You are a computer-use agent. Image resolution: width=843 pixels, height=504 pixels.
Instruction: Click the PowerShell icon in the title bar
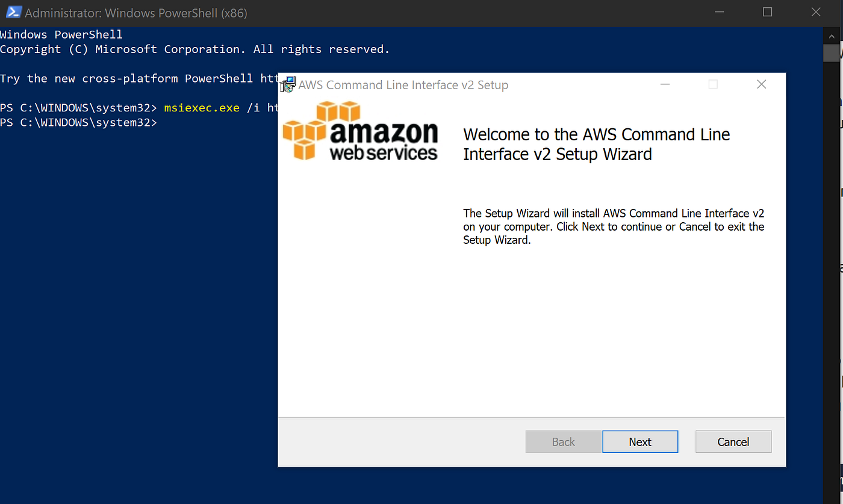click(x=13, y=12)
